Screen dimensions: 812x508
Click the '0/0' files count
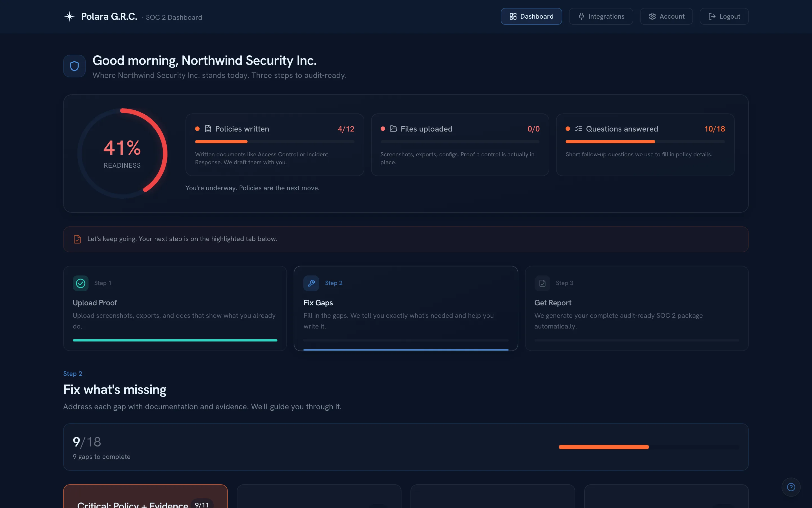coord(533,129)
